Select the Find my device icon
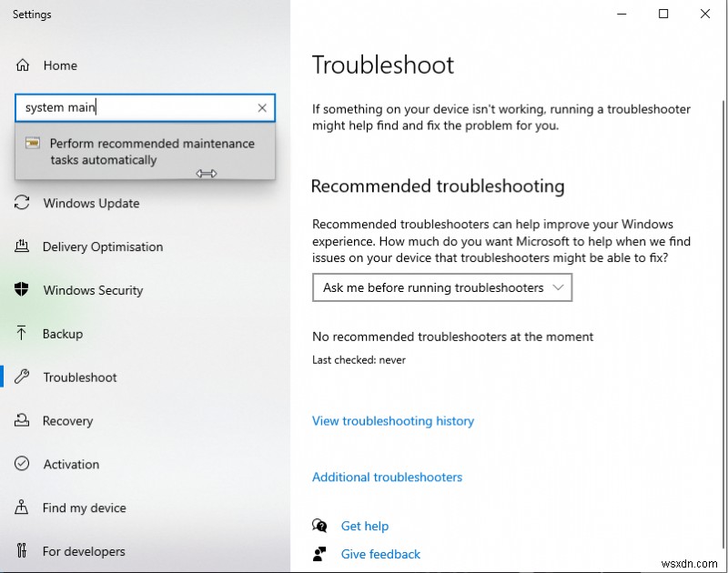This screenshot has width=728, height=573. coord(22,508)
